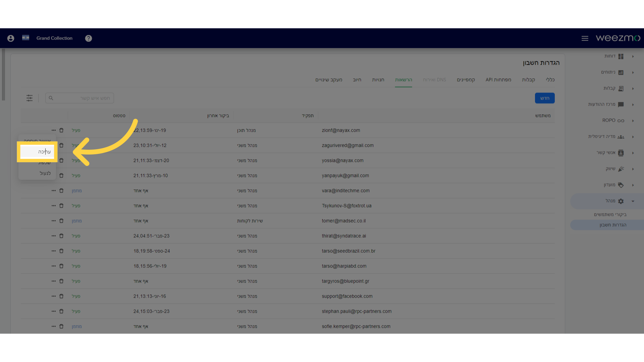This screenshot has width=644, height=362.
Task: Open the three-dots menu for targyros@bluepoint.gr
Action: pyautogui.click(x=54, y=281)
